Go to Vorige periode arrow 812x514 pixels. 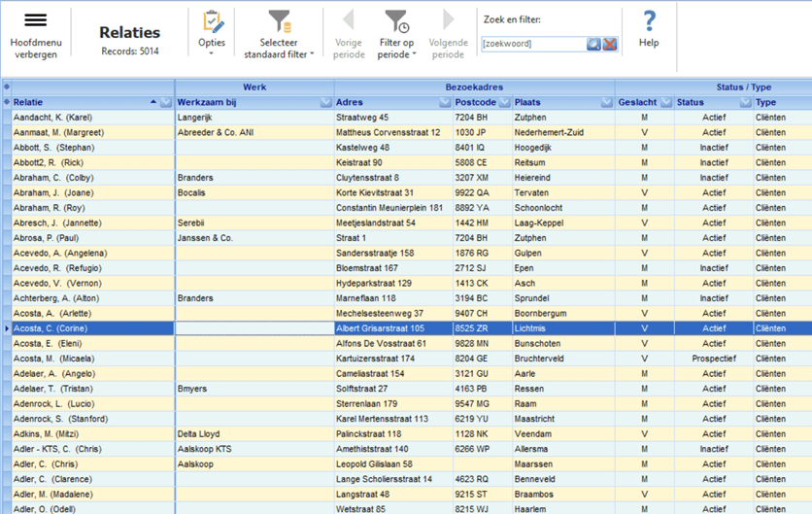pyautogui.click(x=348, y=21)
